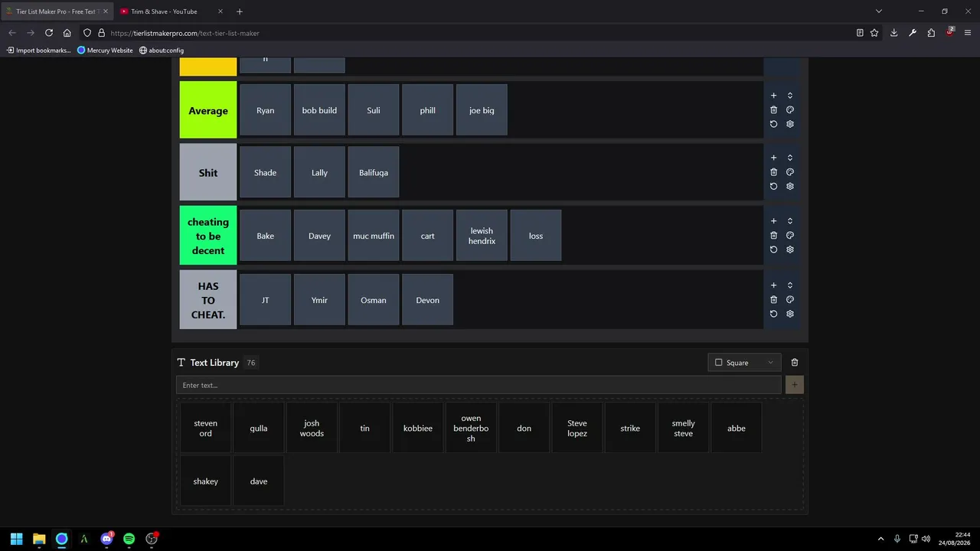Select the bob build item
Image resolution: width=980 pixels, height=551 pixels.
(x=319, y=110)
